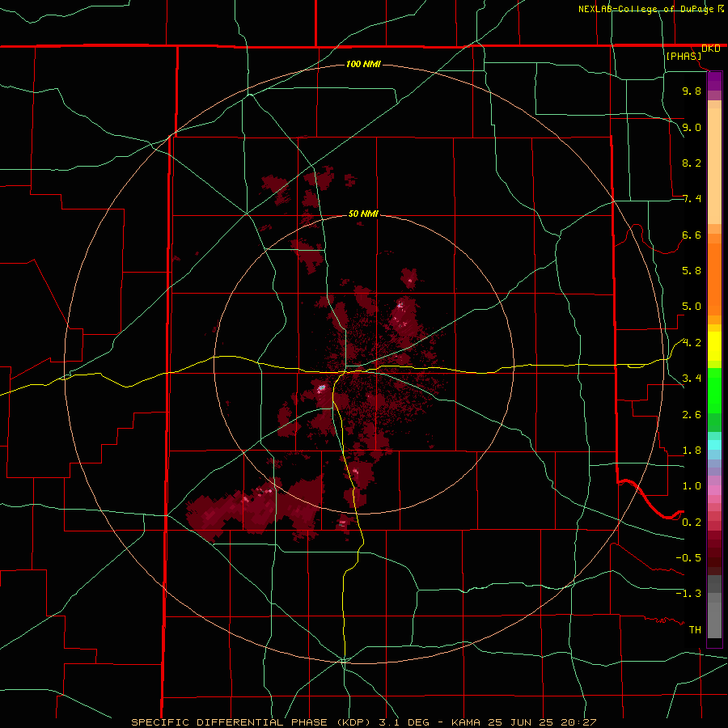The image size is (728, 728).
Task: Click the 7.4 value on the legend
Action: click(x=692, y=199)
